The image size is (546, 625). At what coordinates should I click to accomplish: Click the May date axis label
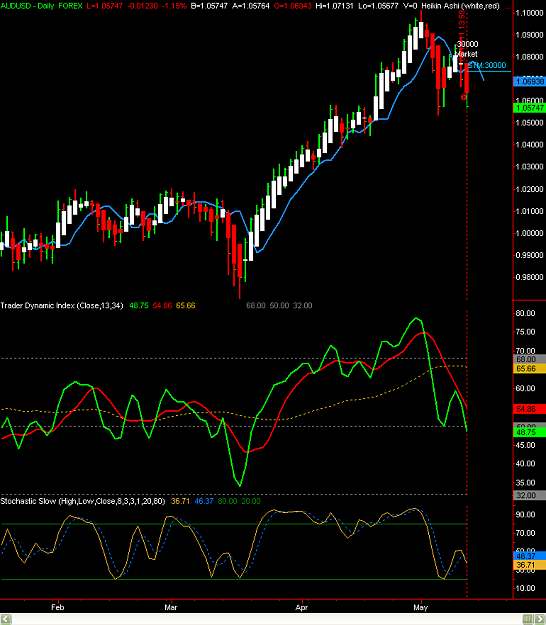coord(420,607)
